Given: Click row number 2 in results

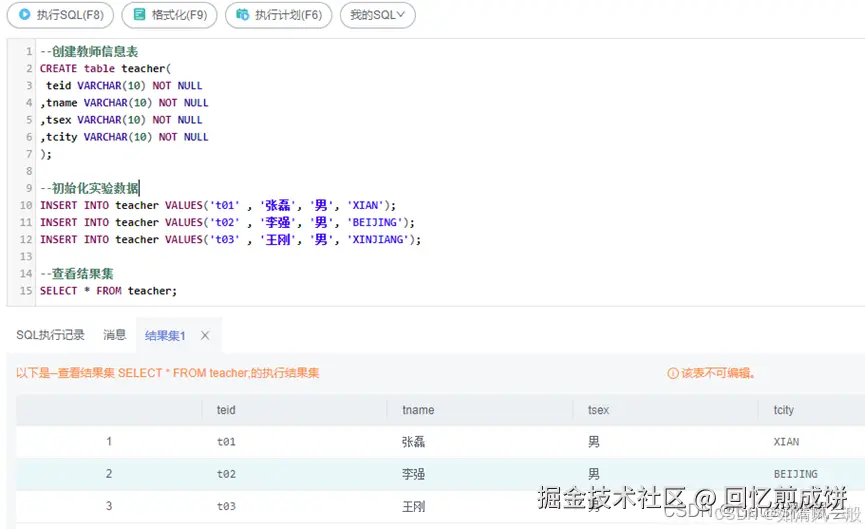Looking at the screenshot, I should 109,473.
